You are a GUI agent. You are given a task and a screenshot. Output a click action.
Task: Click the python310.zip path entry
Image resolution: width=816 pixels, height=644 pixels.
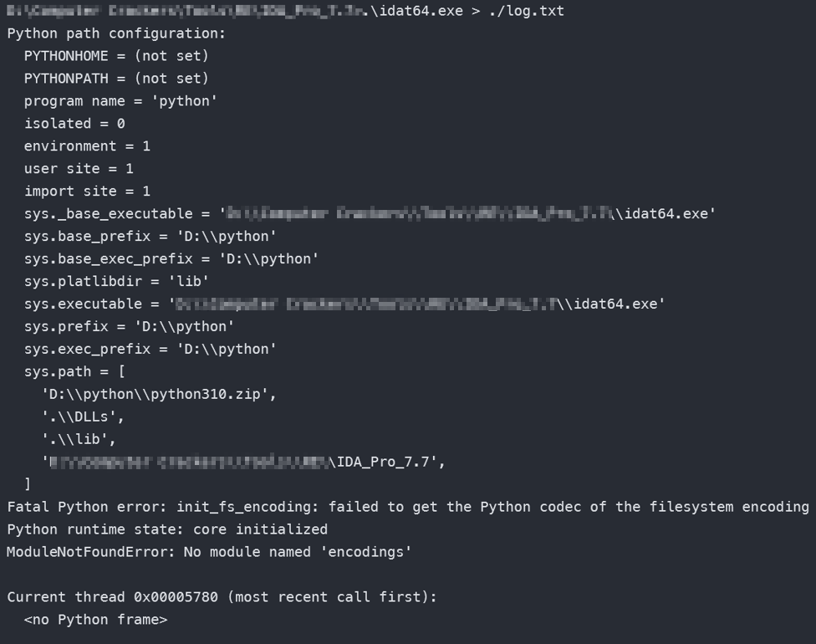point(159,394)
